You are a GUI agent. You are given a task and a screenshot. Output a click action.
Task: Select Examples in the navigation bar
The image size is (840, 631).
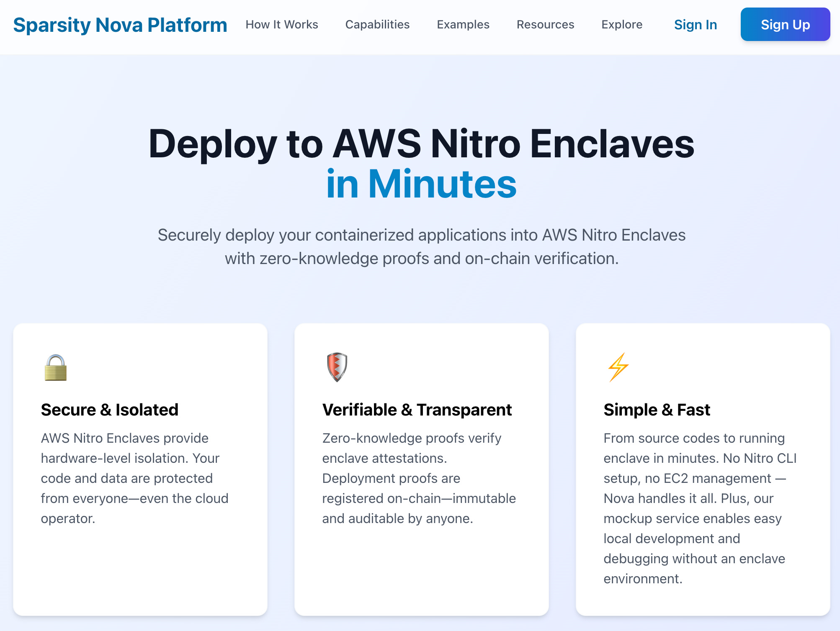pyautogui.click(x=463, y=25)
